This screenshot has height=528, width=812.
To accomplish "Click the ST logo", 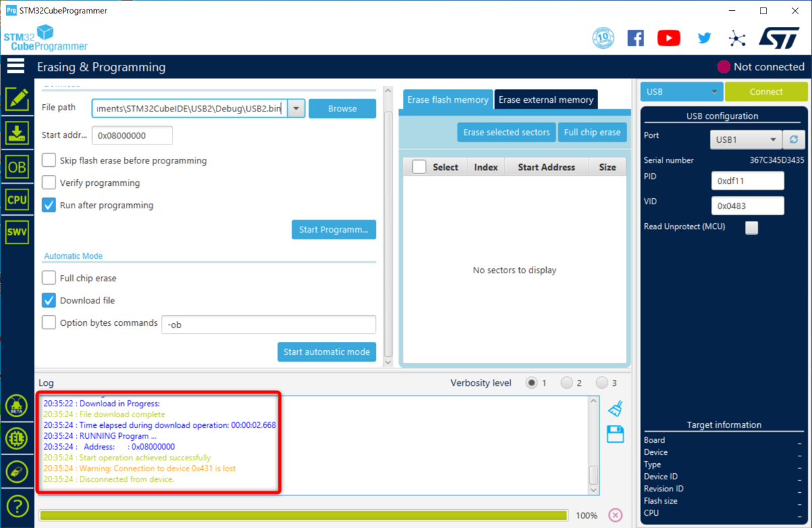I will pos(779,38).
